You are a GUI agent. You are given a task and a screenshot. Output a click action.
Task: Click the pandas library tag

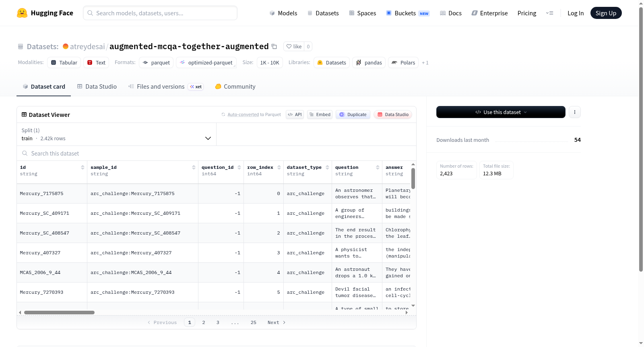369,62
